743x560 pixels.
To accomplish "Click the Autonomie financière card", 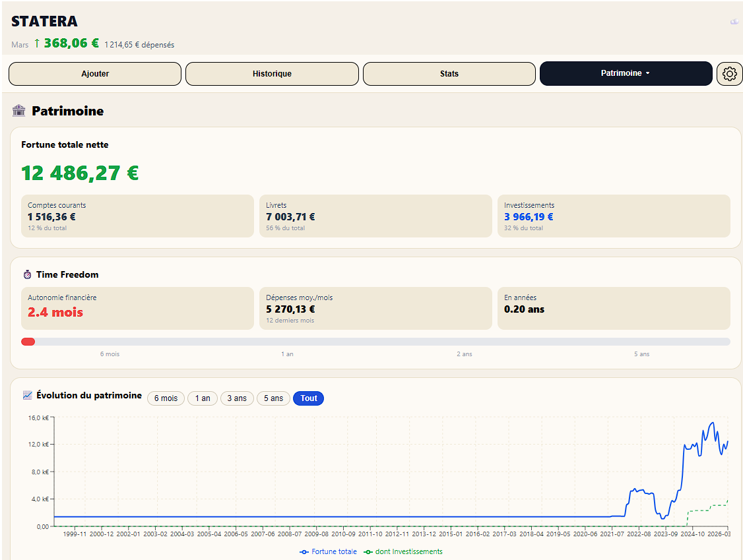I will click(137, 309).
